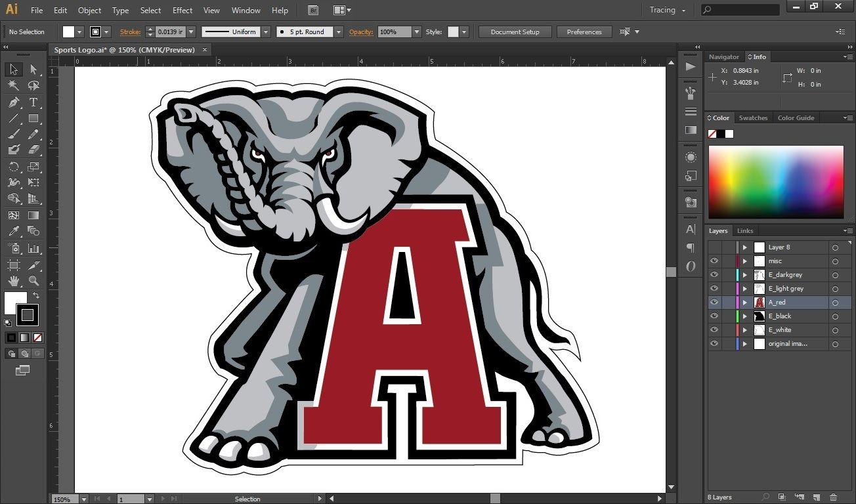Hide the E_light grey layer
The width and height of the screenshot is (856, 504).
714,289
